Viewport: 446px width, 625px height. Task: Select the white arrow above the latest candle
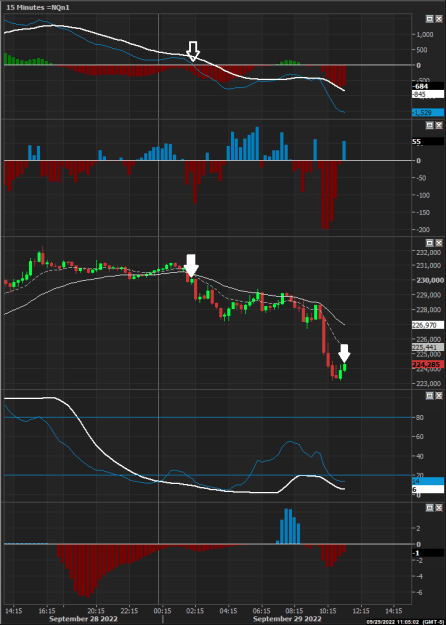[x=344, y=354]
